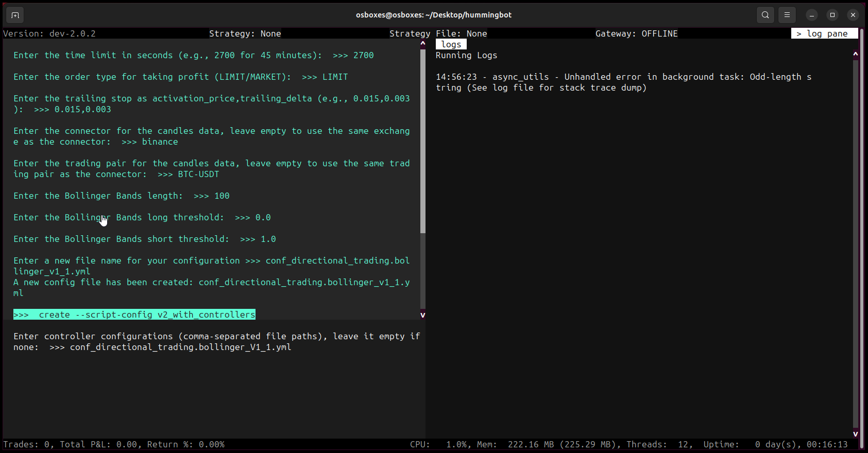The height and width of the screenshot is (453, 868).
Task: Click log pane scroll-down arrow
Action: pos(856,434)
